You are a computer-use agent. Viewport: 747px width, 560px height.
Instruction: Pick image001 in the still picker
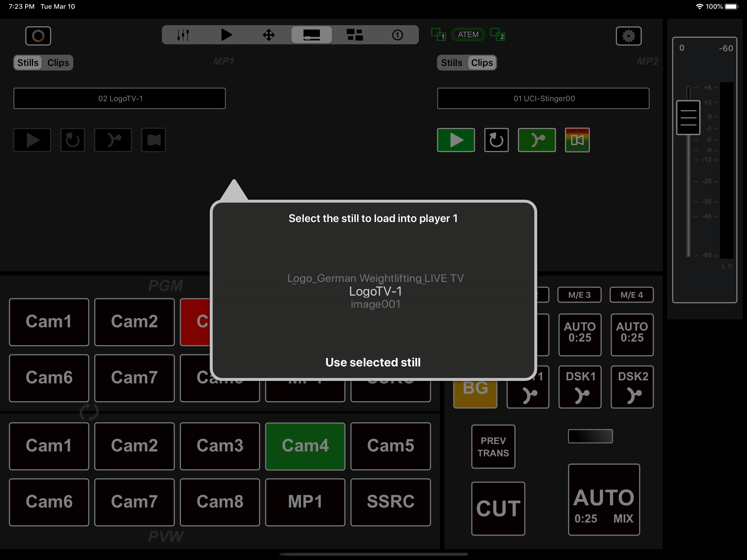[375, 304]
